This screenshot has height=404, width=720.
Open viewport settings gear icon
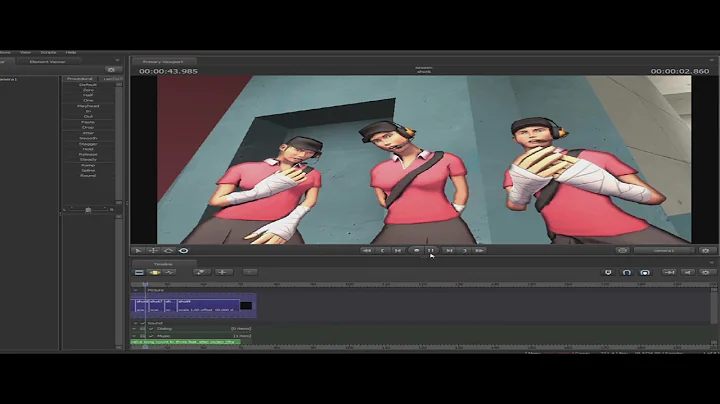[706, 251]
